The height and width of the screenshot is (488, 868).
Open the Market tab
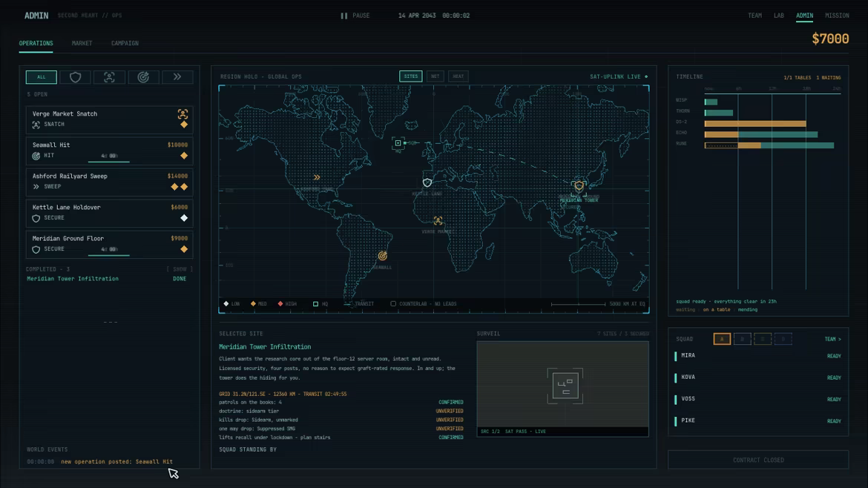82,43
